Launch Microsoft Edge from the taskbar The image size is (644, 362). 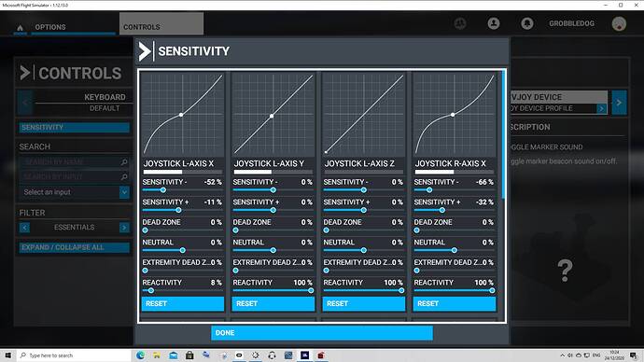(x=140, y=355)
